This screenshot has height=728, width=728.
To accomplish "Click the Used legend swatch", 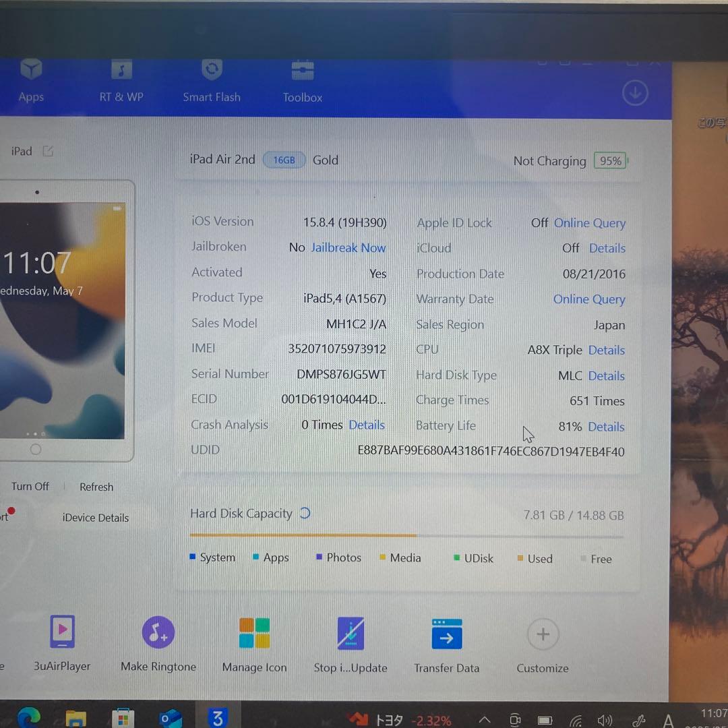I will tap(520, 558).
